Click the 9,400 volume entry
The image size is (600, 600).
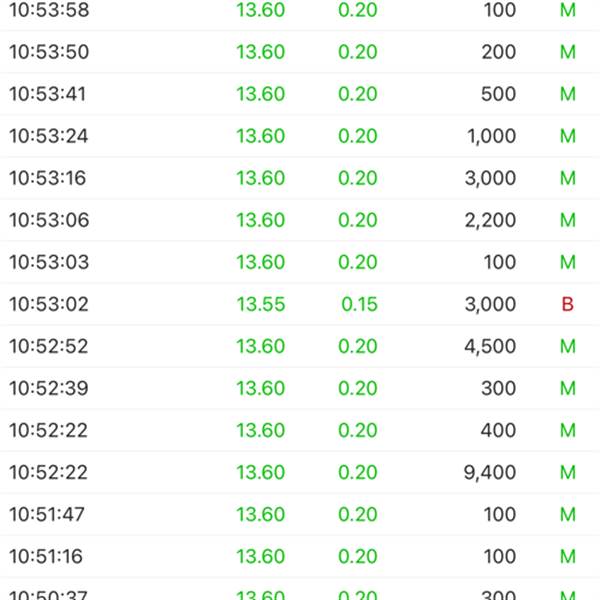(490, 473)
